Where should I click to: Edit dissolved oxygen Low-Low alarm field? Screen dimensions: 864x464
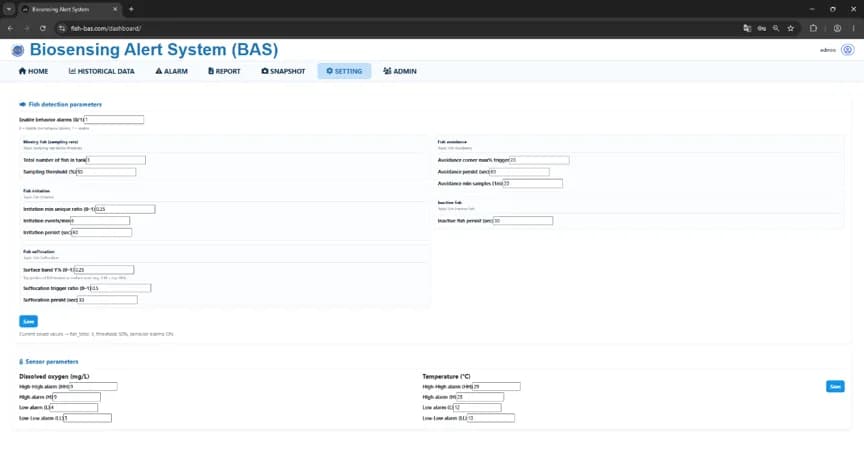[87, 418]
